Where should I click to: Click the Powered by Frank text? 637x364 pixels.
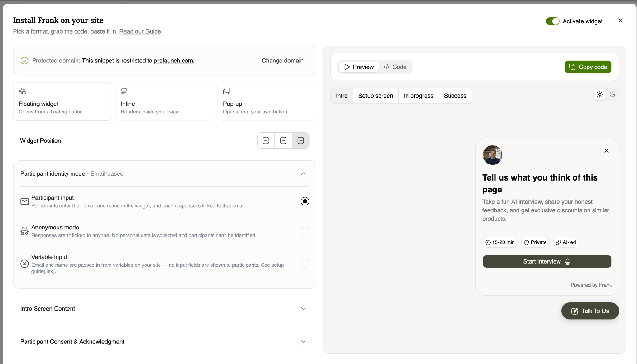tap(591, 285)
